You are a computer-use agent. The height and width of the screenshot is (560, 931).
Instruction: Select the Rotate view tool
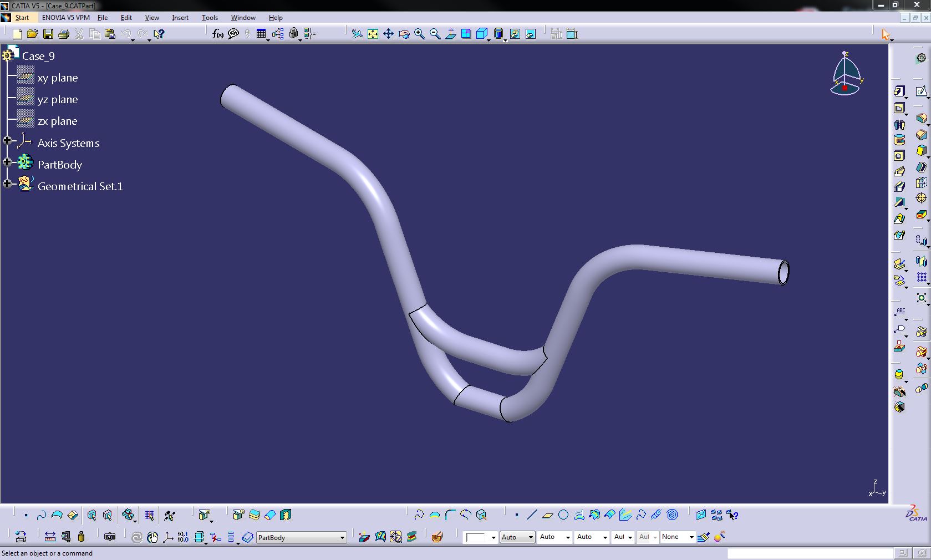[x=404, y=34]
